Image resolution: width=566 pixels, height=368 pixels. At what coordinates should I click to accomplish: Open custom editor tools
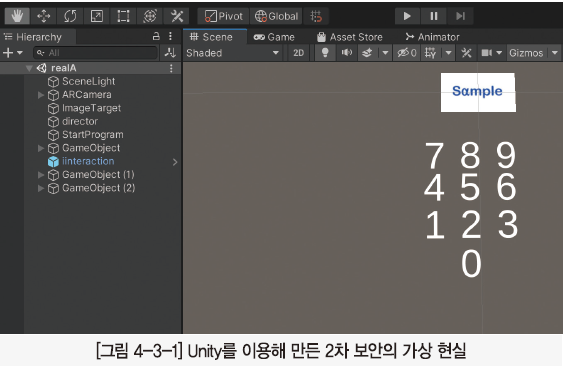pos(177,16)
